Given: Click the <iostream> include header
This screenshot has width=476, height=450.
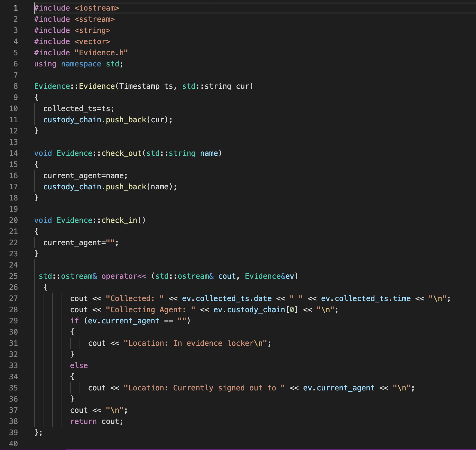Looking at the screenshot, I should (97, 8).
